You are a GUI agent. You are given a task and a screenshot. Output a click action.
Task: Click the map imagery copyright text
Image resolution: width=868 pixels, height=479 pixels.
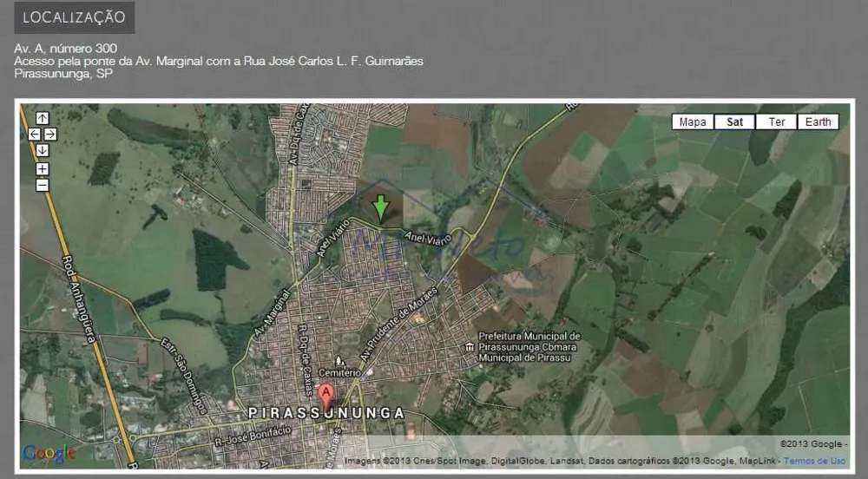(562, 461)
